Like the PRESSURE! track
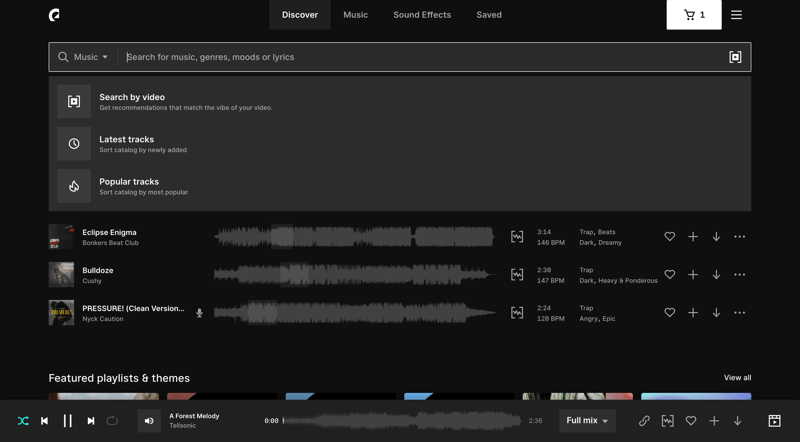Viewport: 800px width, 442px height. point(669,313)
